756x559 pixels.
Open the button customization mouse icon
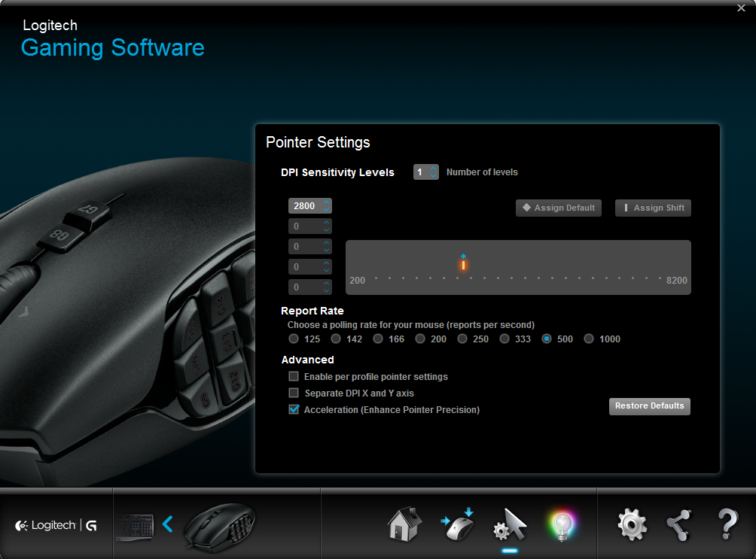pos(457,524)
